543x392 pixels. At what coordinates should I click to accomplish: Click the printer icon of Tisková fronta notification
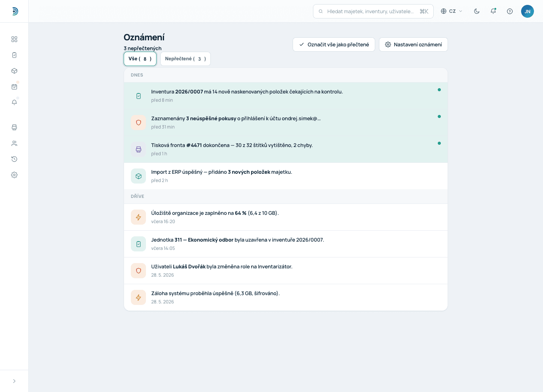click(x=138, y=149)
